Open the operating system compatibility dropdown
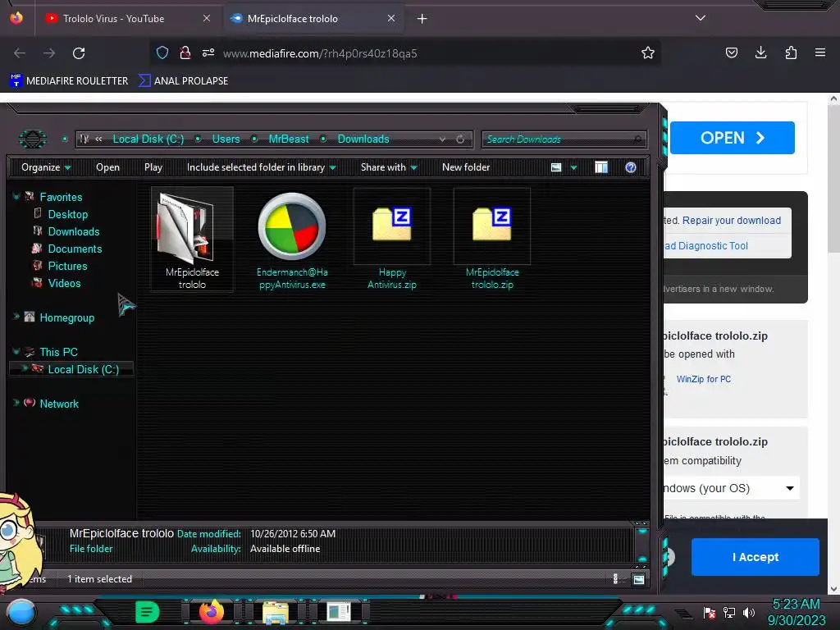This screenshot has height=630, width=840. point(731,488)
